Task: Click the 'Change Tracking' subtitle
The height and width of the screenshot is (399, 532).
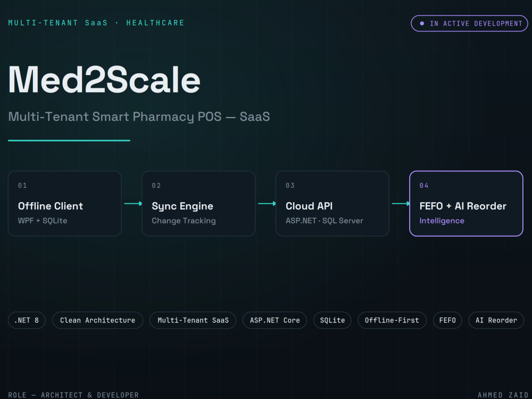Action: tap(184, 221)
